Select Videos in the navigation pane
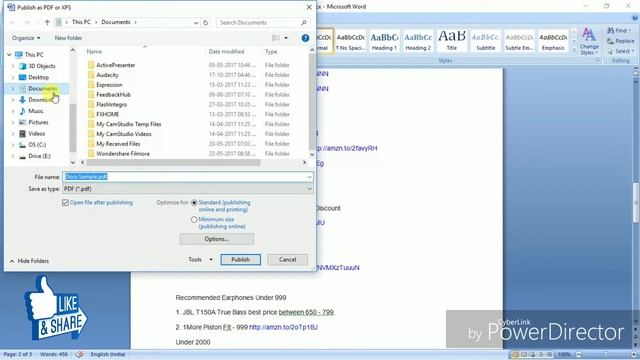Viewport: 640px width, 360px height. 36,133
